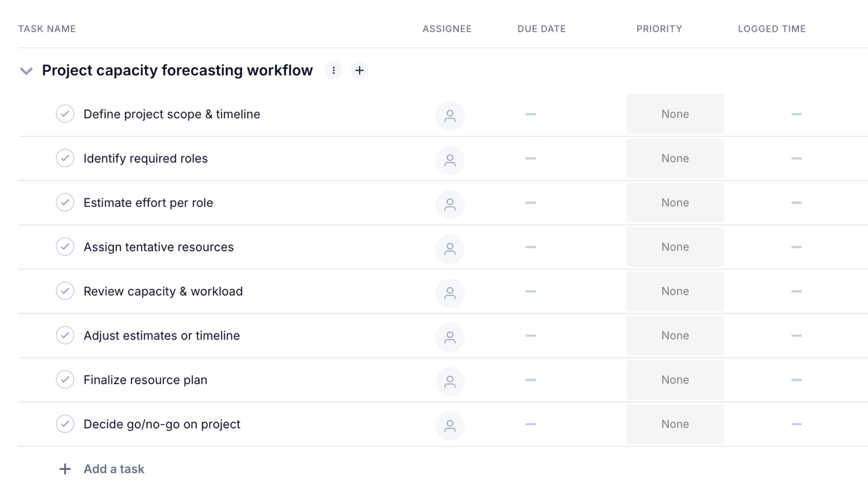Open assignee avatar for Identify required roles
This screenshot has width=868, height=499.
(450, 160)
